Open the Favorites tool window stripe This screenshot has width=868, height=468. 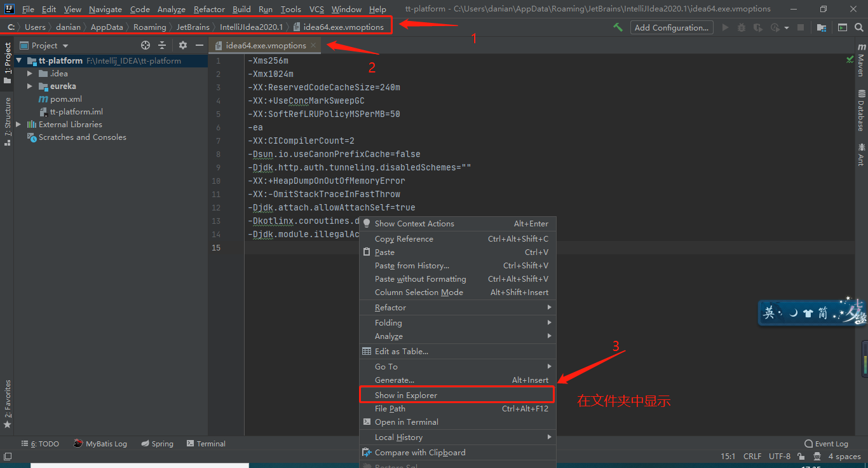point(8,403)
